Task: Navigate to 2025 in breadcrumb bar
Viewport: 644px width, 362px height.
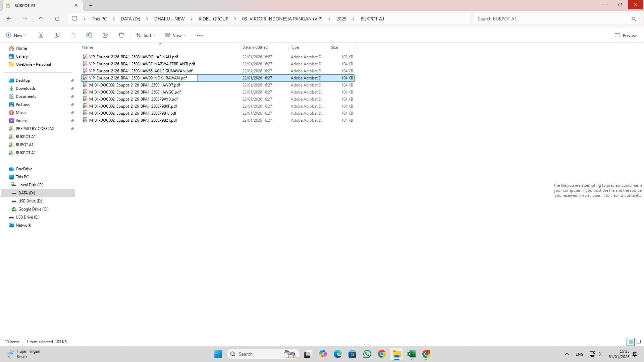Action: pyautogui.click(x=341, y=19)
